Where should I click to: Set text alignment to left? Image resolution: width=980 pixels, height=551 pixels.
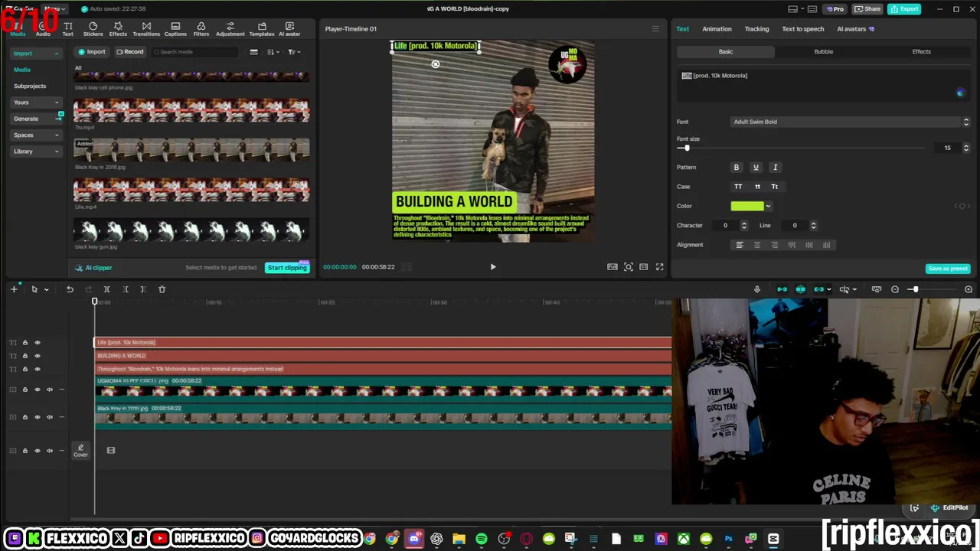click(x=740, y=245)
